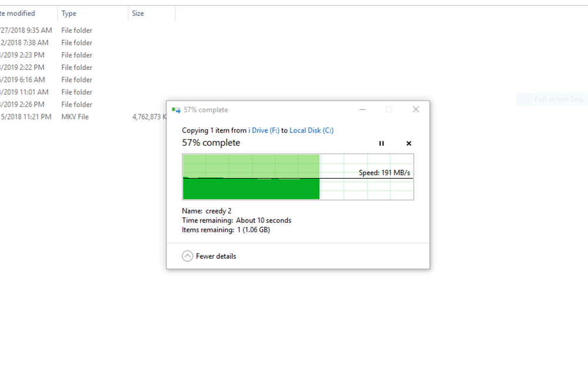Click the Items remaining text line
588x377 pixels.
point(226,229)
